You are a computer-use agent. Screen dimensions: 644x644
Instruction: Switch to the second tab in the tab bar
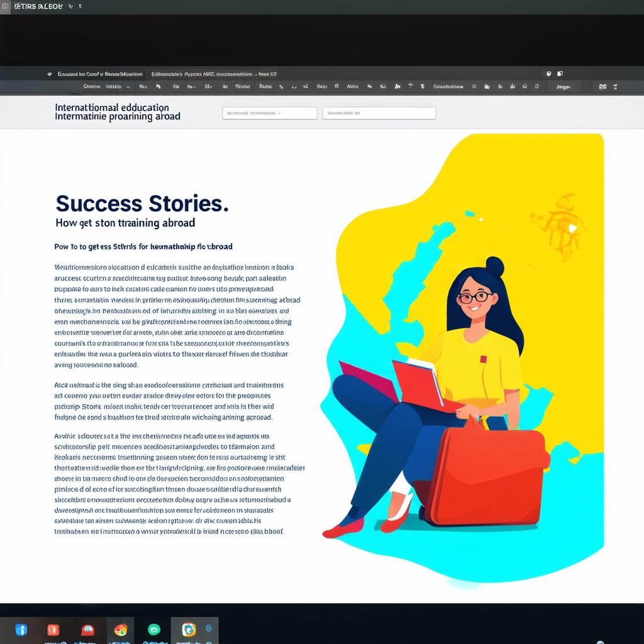[214, 74]
